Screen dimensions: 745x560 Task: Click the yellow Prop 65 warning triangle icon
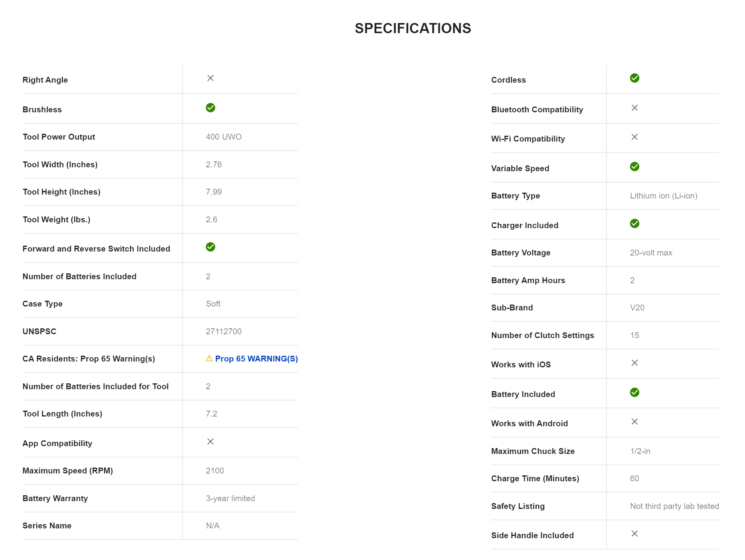[x=209, y=358]
